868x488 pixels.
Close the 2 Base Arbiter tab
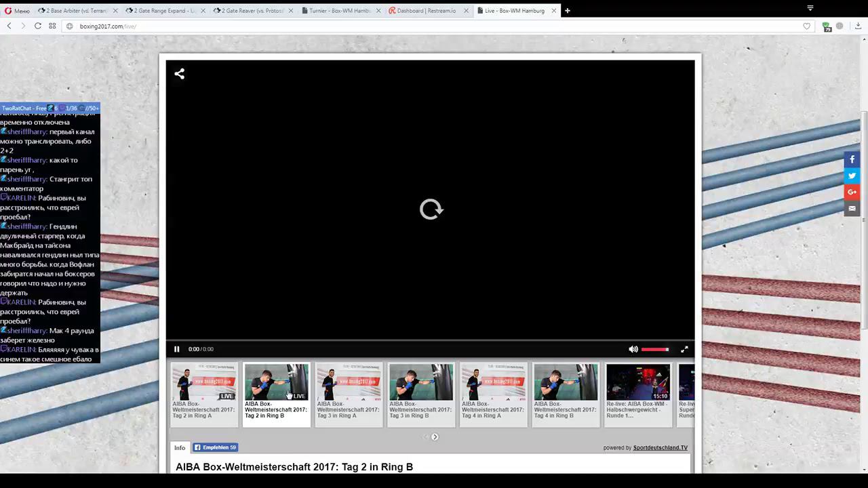coord(115,11)
